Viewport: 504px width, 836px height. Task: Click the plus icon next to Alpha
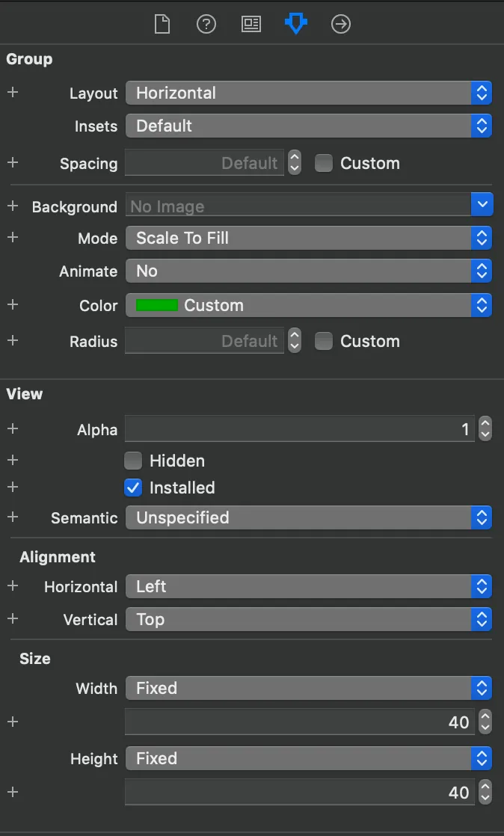(x=13, y=429)
